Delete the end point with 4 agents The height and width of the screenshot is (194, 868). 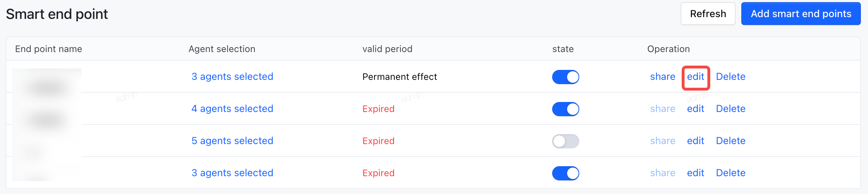click(x=731, y=109)
